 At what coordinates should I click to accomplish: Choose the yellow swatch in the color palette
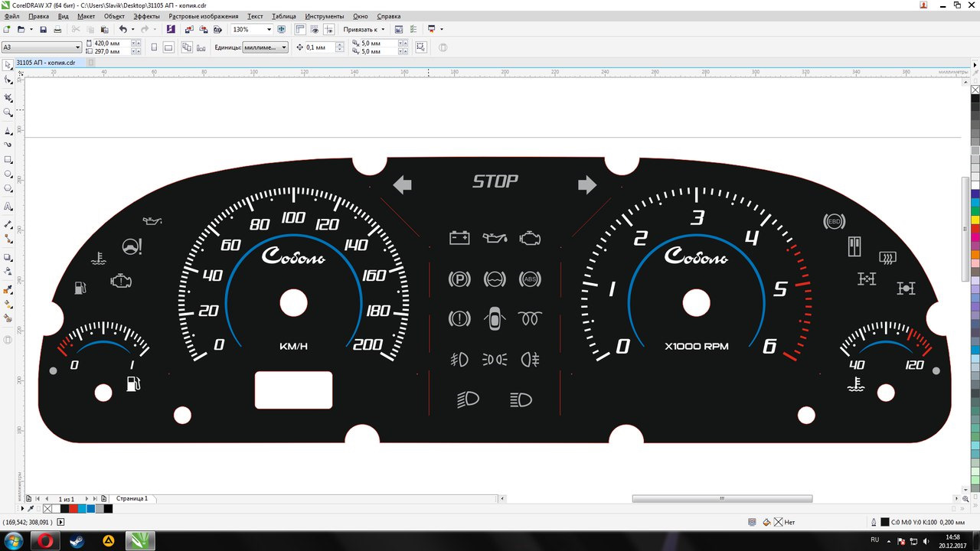[x=975, y=220]
